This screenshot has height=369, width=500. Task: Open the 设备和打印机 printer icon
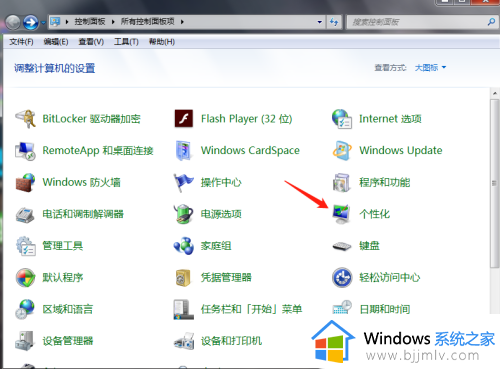click(184, 341)
